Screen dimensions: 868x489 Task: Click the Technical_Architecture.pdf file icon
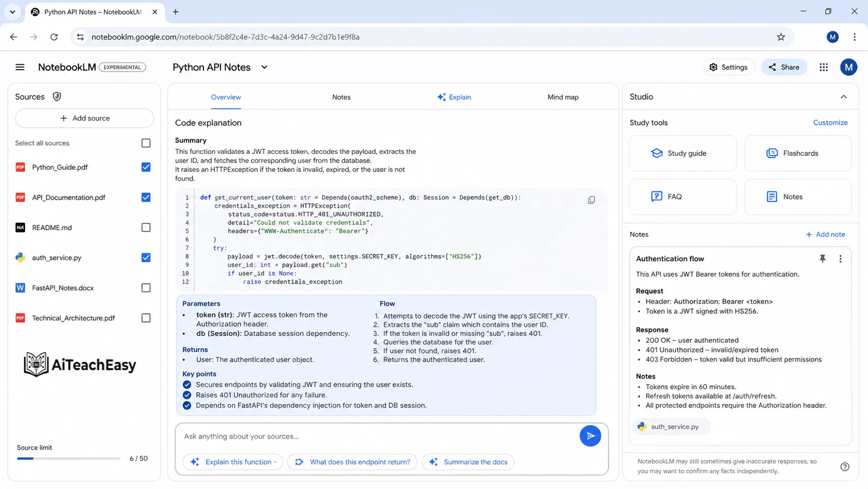coord(20,318)
